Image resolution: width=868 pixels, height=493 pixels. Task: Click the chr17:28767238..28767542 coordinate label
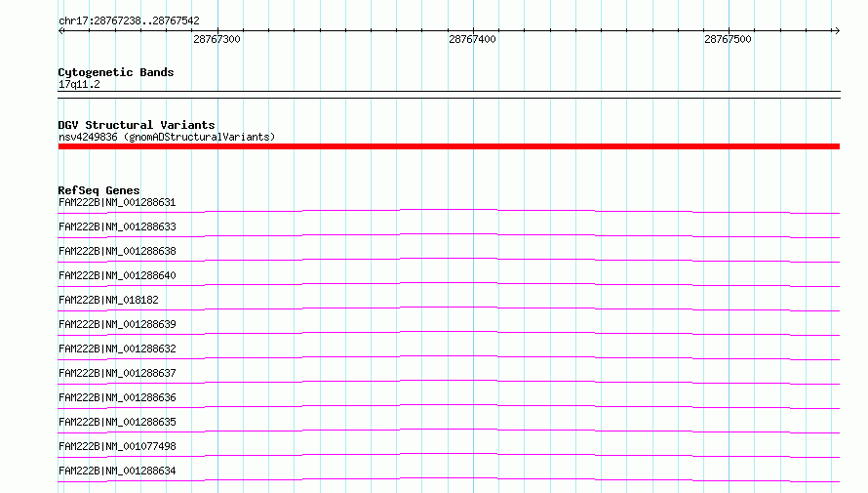[x=129, y=21]
